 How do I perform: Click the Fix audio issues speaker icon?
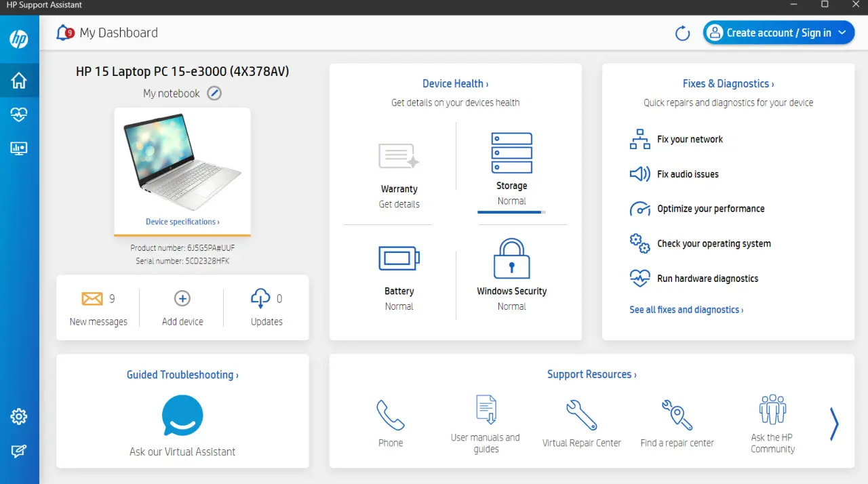(x=639, y=174)
